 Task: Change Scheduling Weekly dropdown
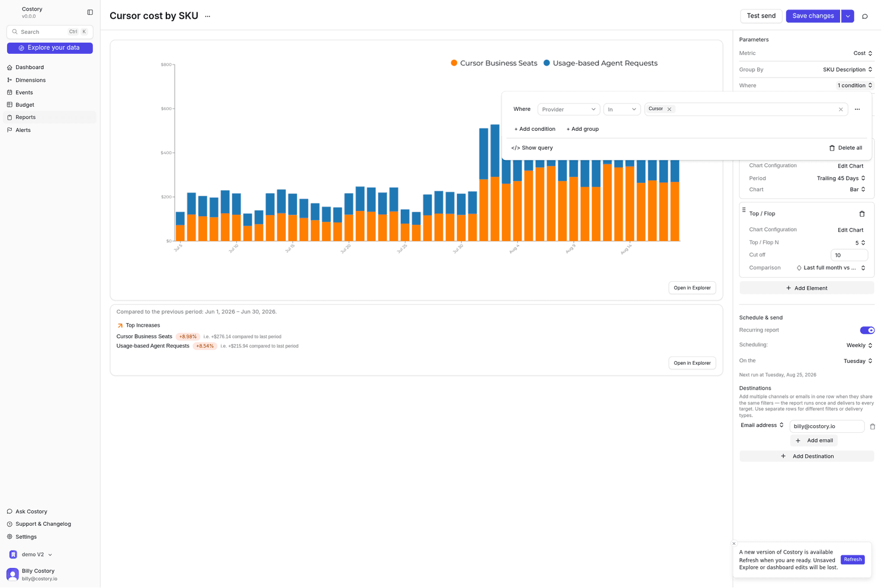coord(859,345)
